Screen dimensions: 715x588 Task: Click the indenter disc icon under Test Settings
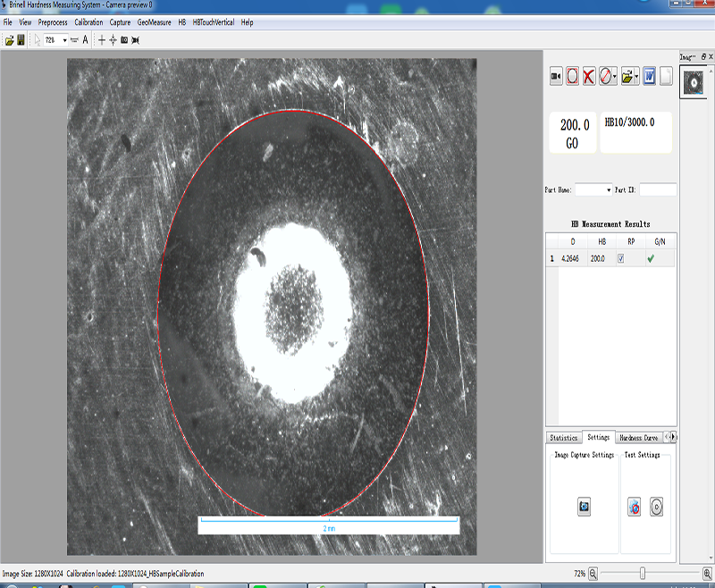(x=658, y=505)
